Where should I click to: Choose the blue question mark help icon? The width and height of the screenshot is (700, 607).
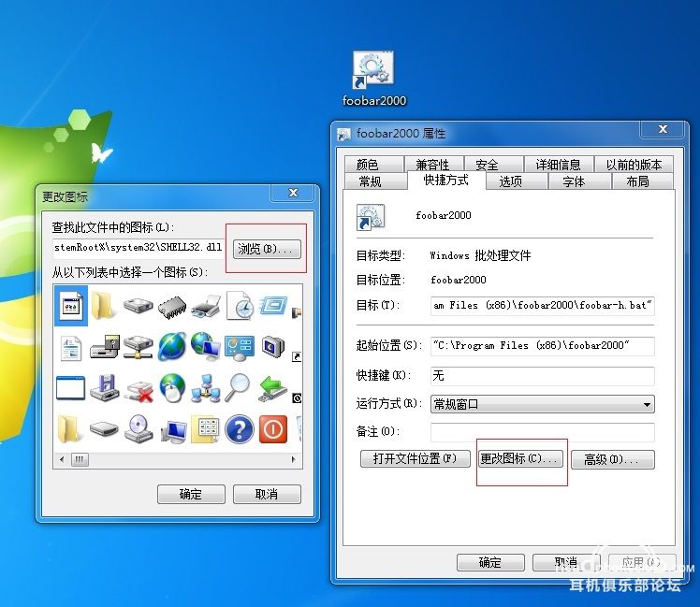click(240, 430)
